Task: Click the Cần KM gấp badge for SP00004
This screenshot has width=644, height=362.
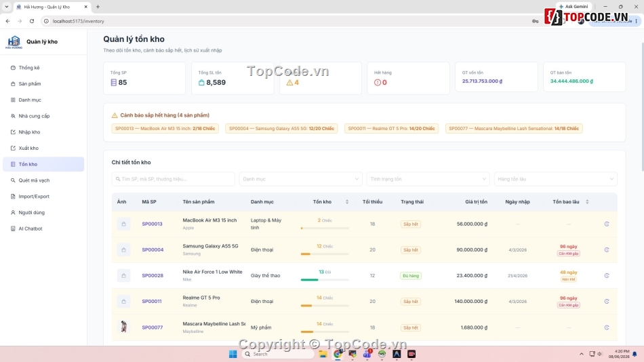Action: tap(569, 254)
